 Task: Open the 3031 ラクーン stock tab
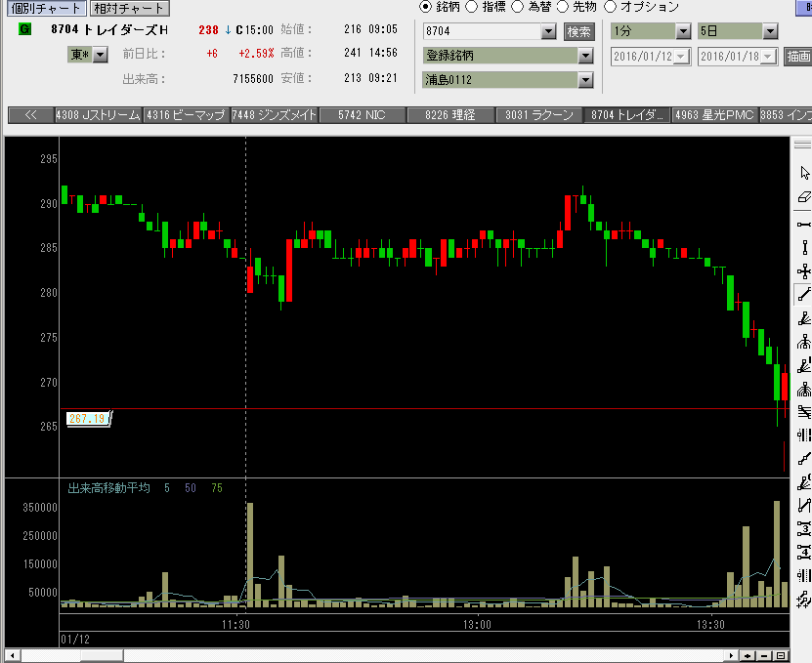539,115
